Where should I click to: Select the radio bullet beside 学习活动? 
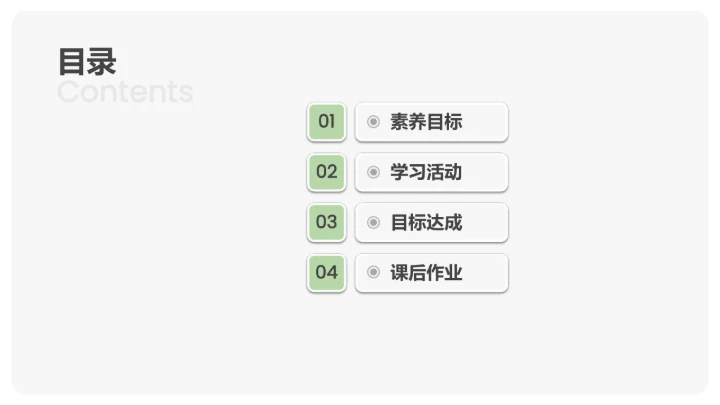pyautogui.click(x=373, y=172)
